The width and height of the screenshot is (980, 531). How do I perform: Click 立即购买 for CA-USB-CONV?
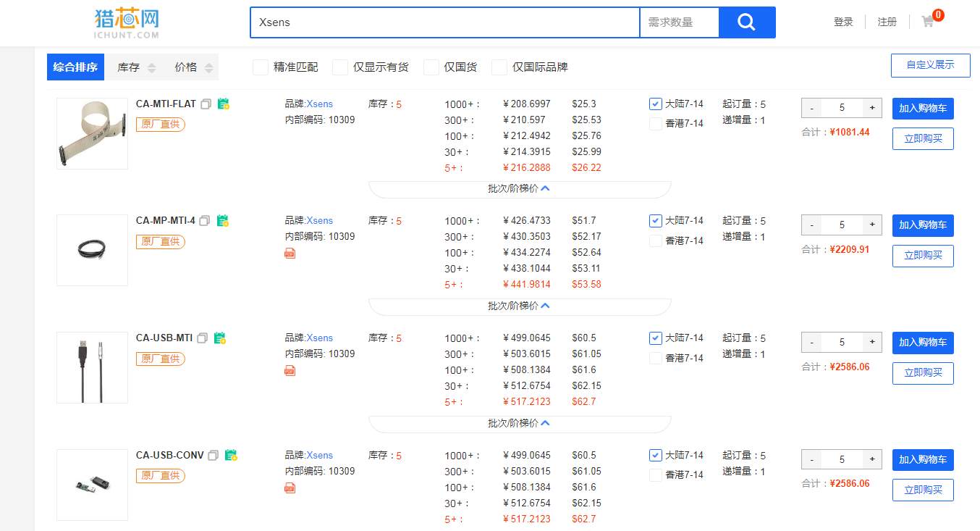(923, 490)
